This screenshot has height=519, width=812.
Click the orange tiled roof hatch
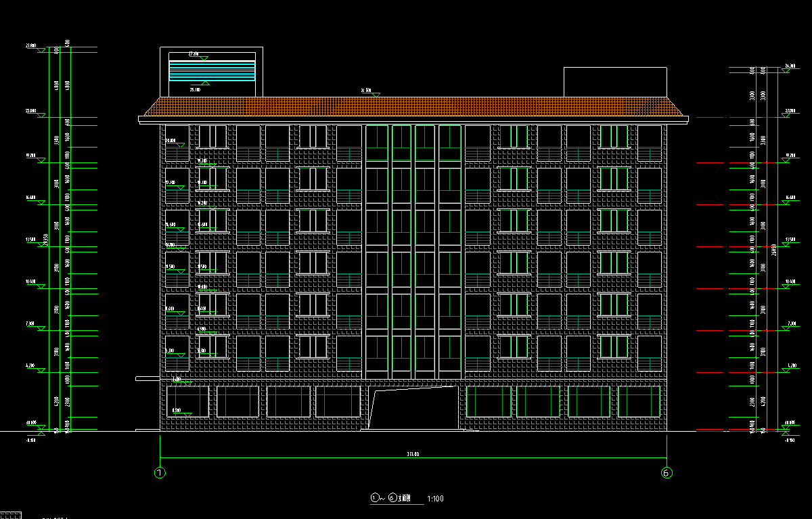[x=413, y=107]
